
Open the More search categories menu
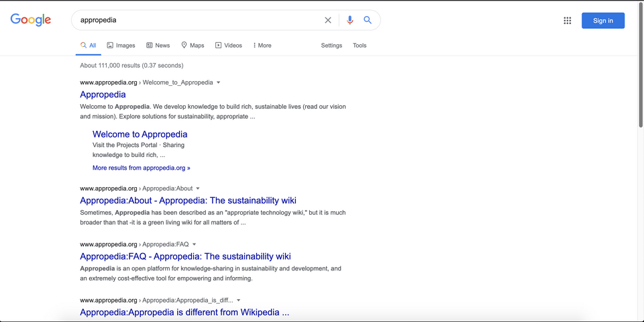click(x=262, y=46)
